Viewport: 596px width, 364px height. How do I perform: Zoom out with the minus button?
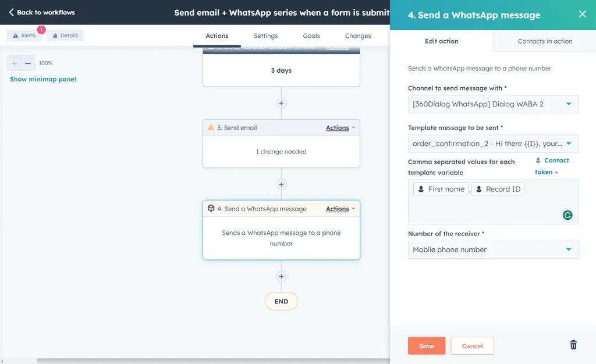[x=28, y=63]
